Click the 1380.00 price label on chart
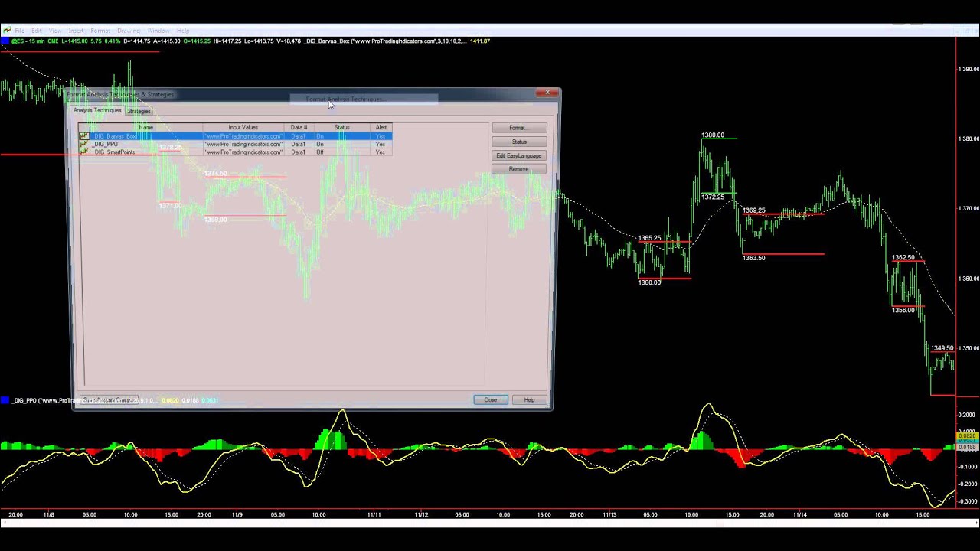 (713, 135)
